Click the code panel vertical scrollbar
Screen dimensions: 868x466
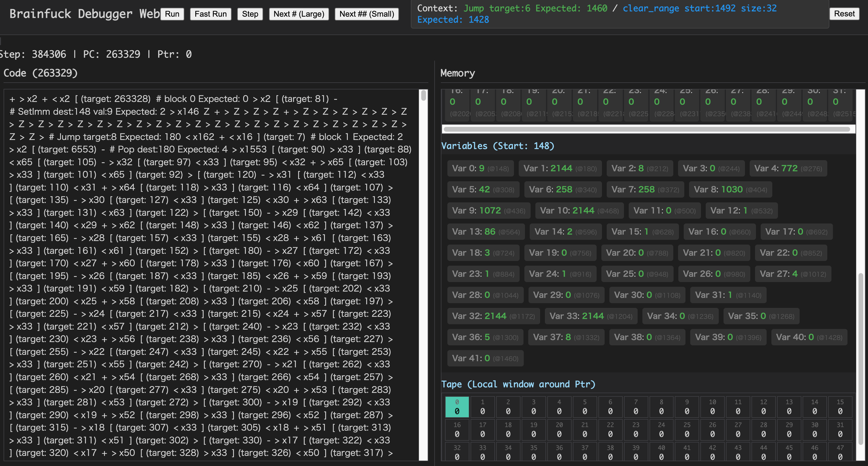[423, 96]
